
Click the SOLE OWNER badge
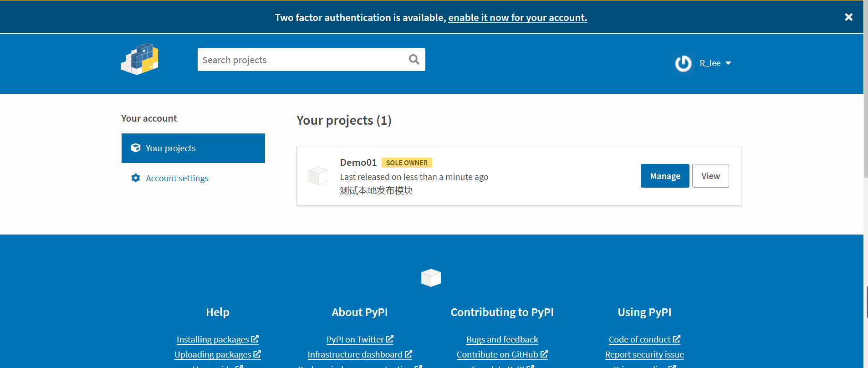pos(407,163)
